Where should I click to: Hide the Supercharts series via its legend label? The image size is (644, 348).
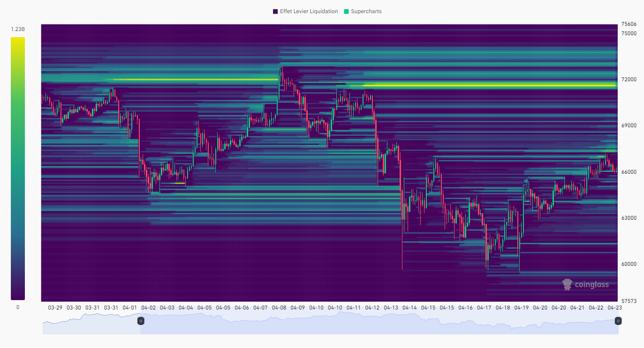click(x=366, y=11)
